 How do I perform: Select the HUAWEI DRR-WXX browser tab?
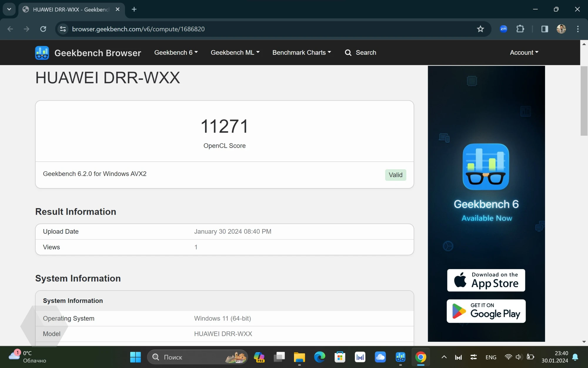tap(71, 9)
